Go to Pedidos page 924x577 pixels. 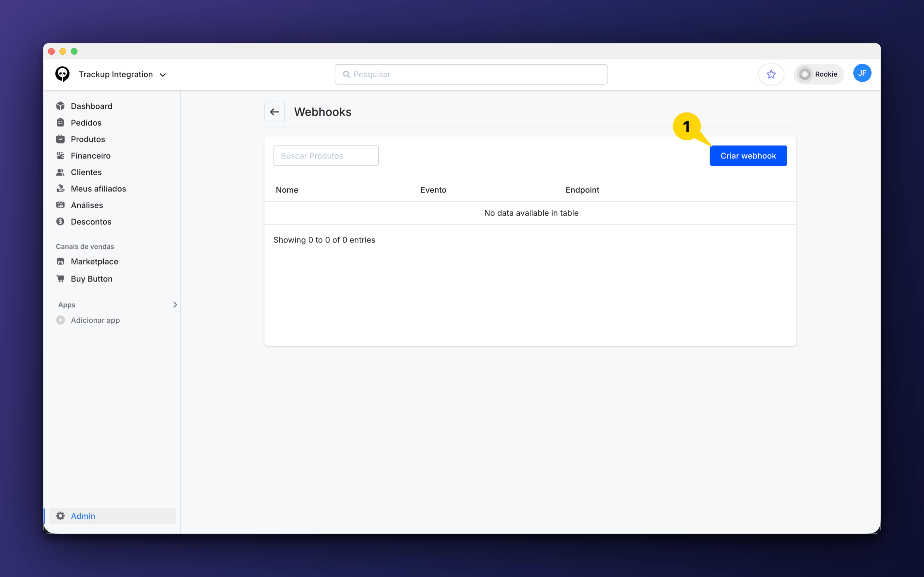(x=86, y=123)
